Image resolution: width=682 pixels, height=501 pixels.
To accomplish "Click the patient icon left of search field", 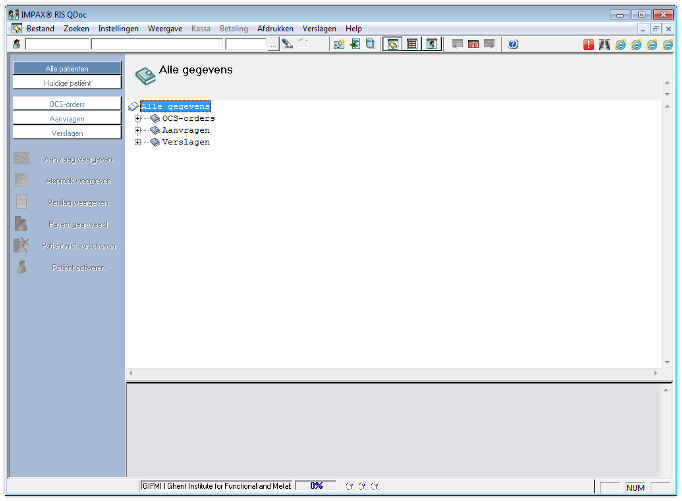I will click(x=16, y=44).
